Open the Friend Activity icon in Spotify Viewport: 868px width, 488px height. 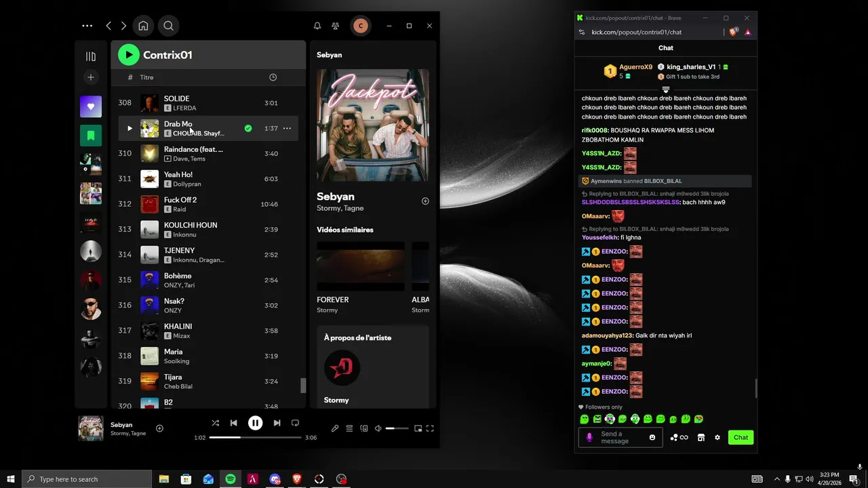335,26
